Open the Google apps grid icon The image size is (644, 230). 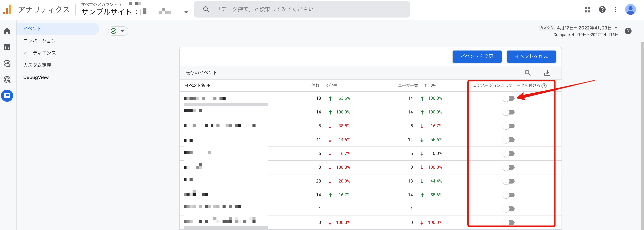tap(587, 10)
